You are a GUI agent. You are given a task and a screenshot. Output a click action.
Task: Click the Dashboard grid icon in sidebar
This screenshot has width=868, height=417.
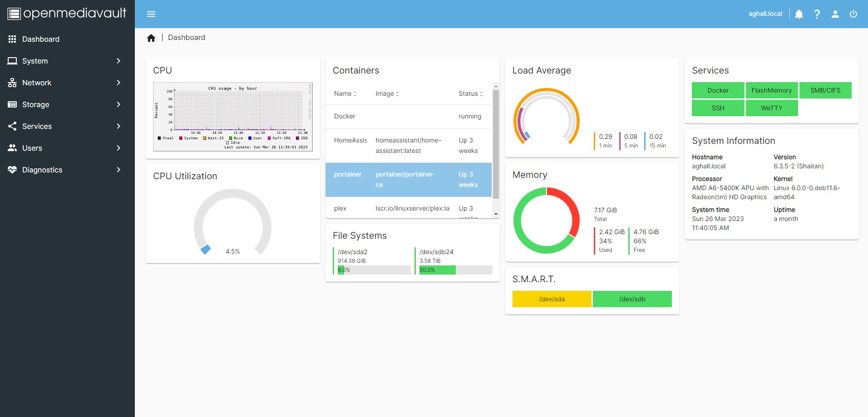click(x=12, y=39)
